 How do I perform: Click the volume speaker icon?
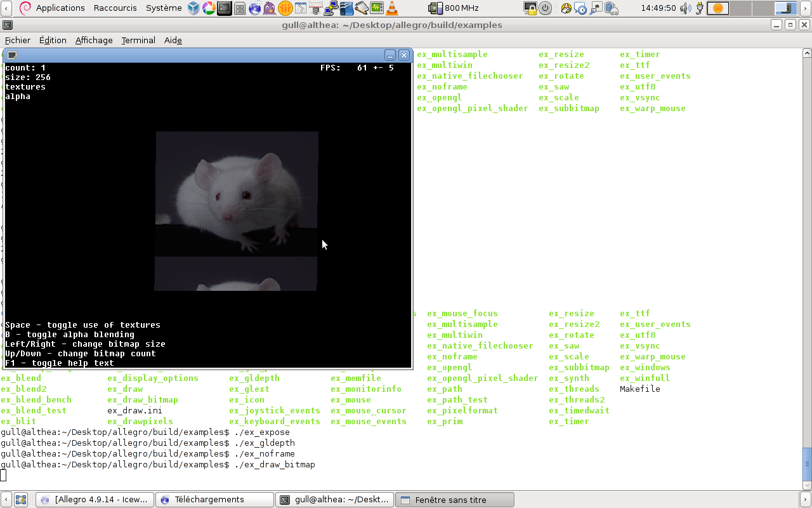coord(686,8)
